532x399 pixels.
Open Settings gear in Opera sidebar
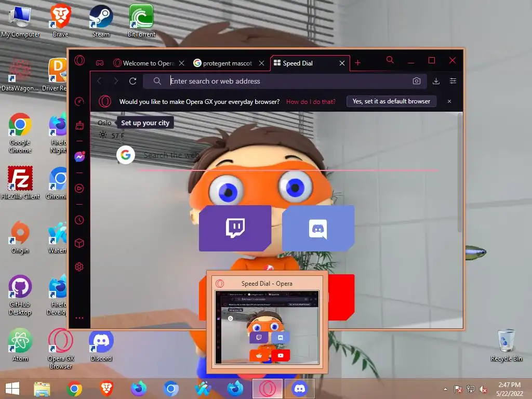click(79, 267)
